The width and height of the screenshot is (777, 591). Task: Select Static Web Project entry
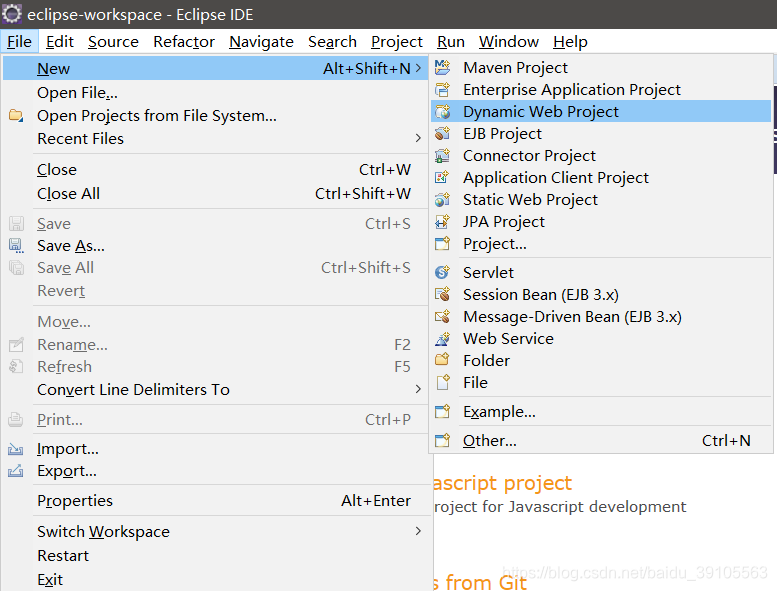[x=601, y=200]
